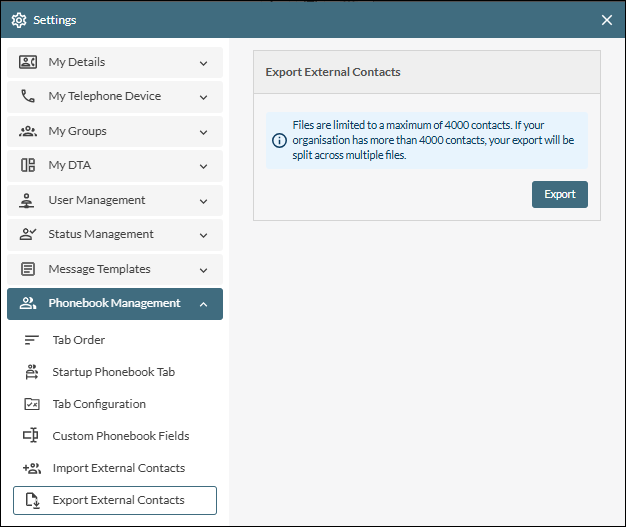Click the info icon in the export notice
626x527 pixels.
(x=280, y=140)
